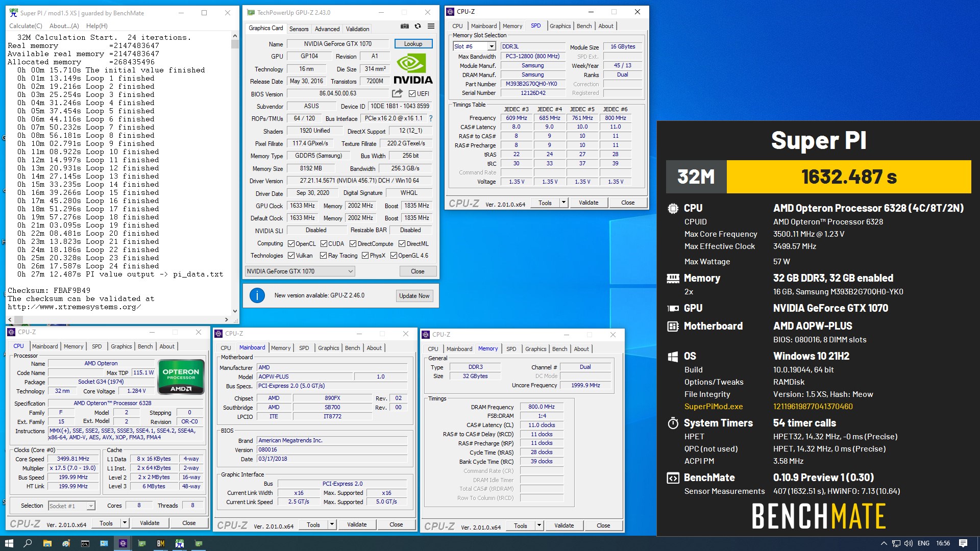Toggle the Vulkan checkbox

pos(291,256)
